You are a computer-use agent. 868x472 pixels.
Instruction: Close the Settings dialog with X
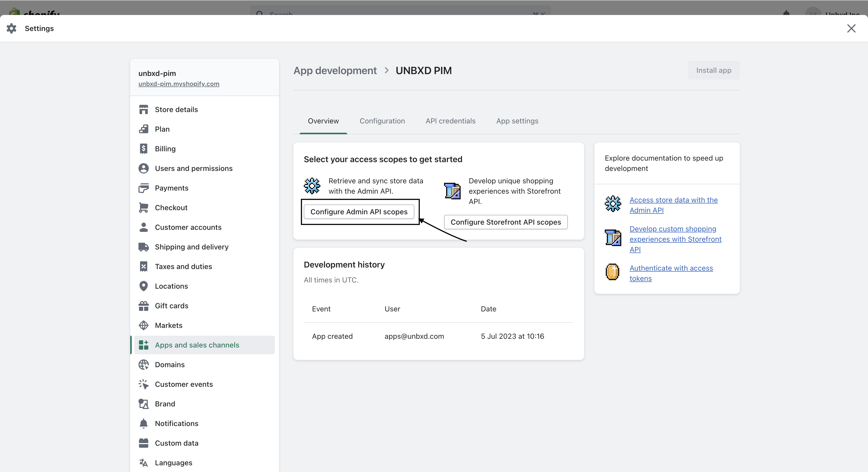pos(851,28)
